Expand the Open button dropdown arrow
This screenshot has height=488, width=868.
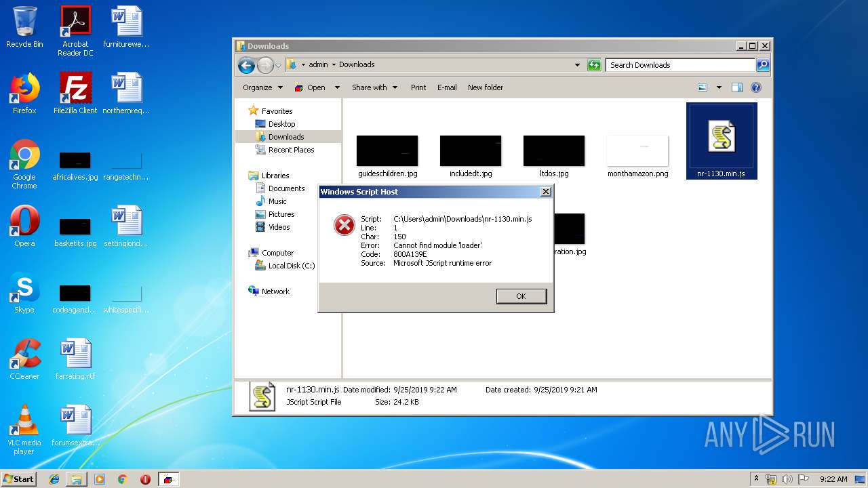point(337,87)
